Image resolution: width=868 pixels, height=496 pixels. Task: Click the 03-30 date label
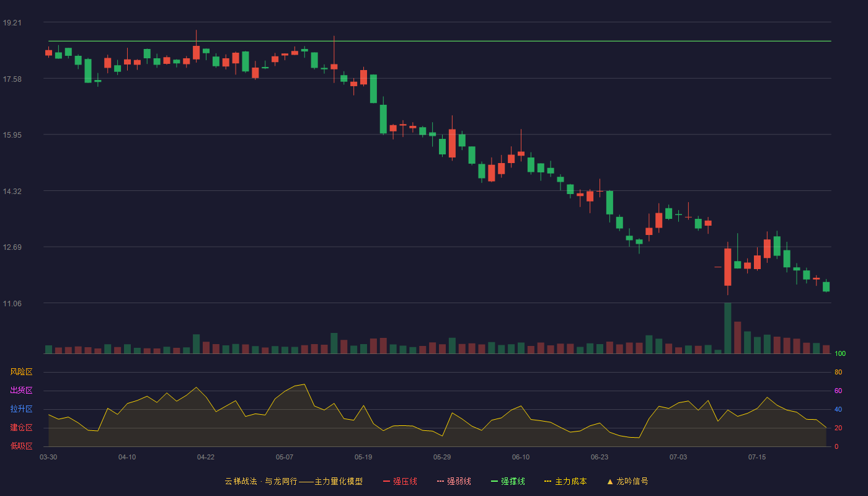pyautogui.click(x=48, y=457)
